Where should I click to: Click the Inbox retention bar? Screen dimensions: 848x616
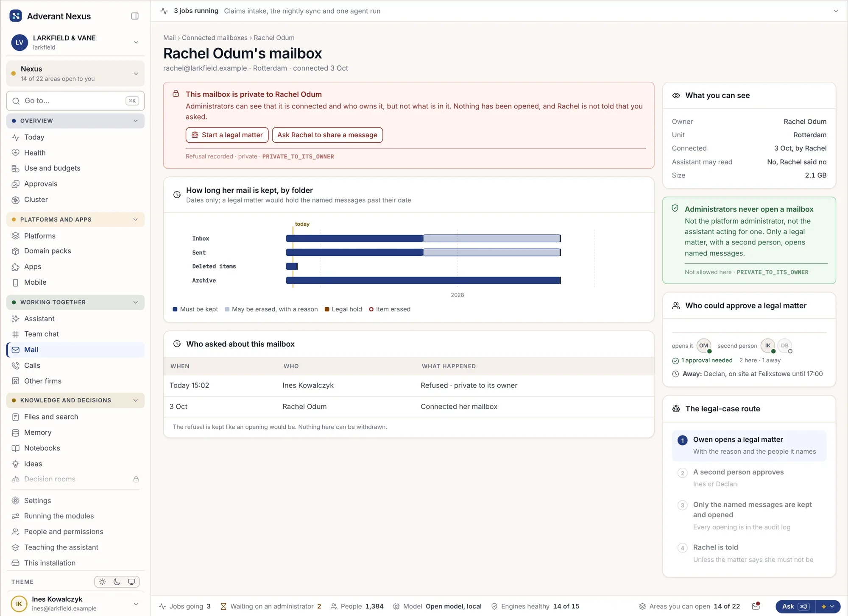click(423, 239)
